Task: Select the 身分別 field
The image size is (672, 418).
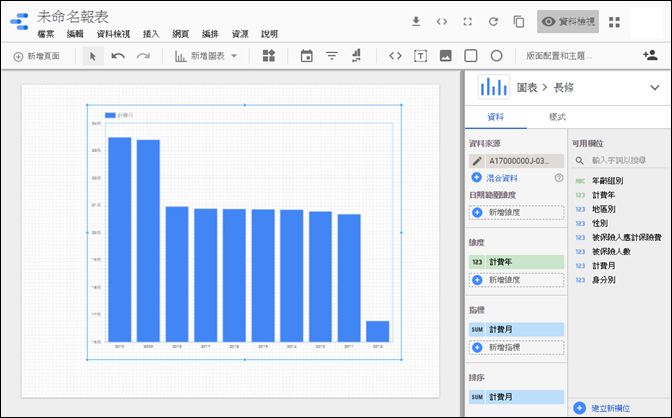Action: pyautogui.click(x=603, y=280)
